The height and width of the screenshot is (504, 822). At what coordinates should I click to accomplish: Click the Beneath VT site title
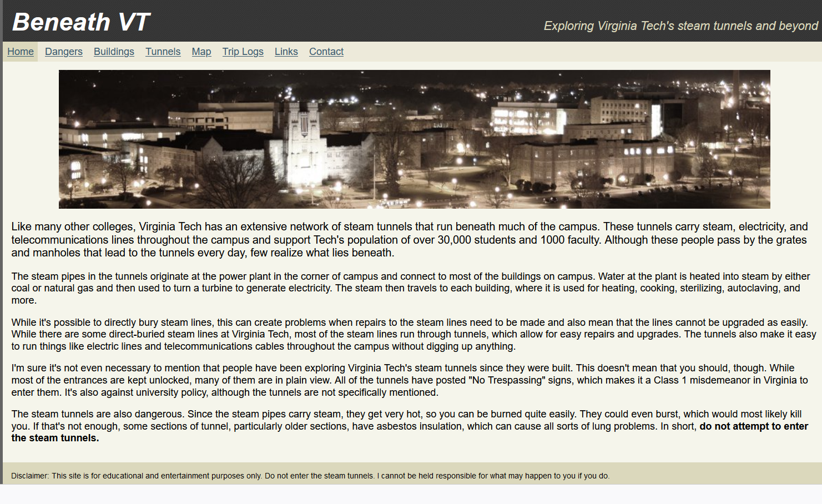click(81, 22)
